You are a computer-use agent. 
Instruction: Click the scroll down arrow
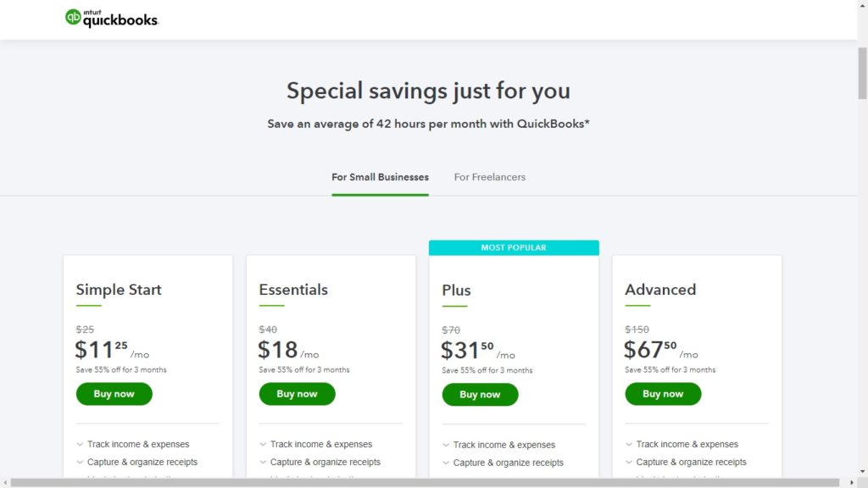862,472
